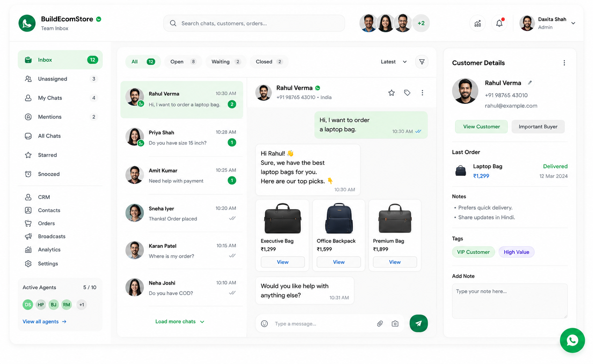
Task: Switch to the Waiting chats tab
Action: [226, 62]
